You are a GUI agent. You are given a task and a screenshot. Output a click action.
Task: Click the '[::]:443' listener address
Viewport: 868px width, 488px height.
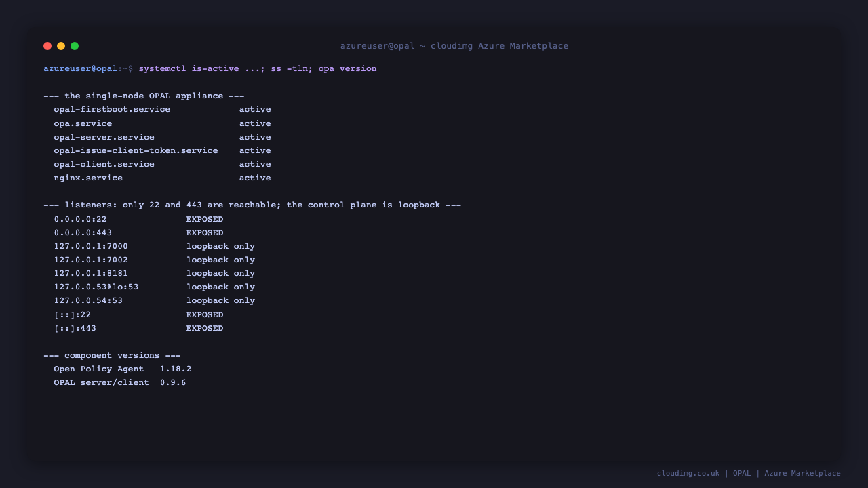tap(75, 328)
